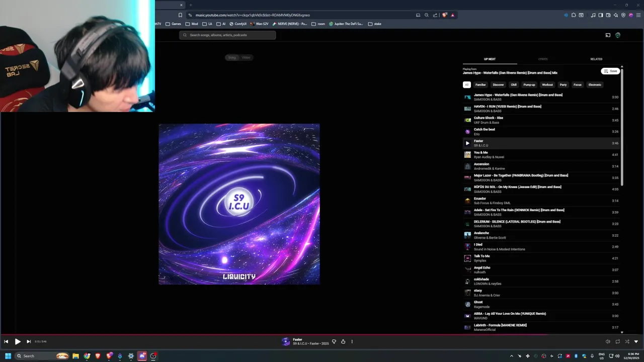Play Adele - Set Fire To The Rain remix
The image size is (644, 362).
coord(541,212)
